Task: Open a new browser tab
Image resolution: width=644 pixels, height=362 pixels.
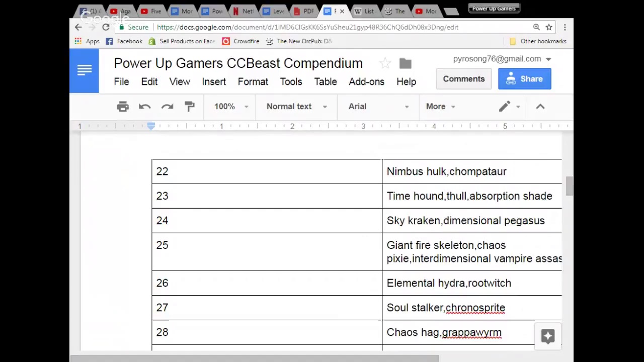Action: [x=451, y=11]
